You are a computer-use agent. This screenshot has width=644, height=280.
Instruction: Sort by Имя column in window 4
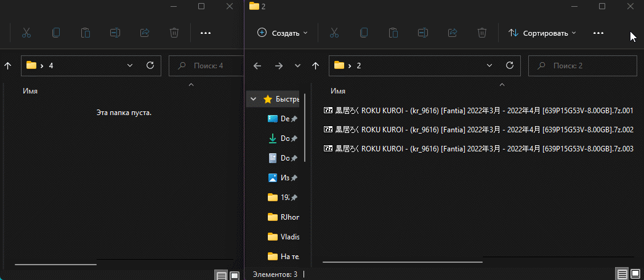tap(30, 91)
